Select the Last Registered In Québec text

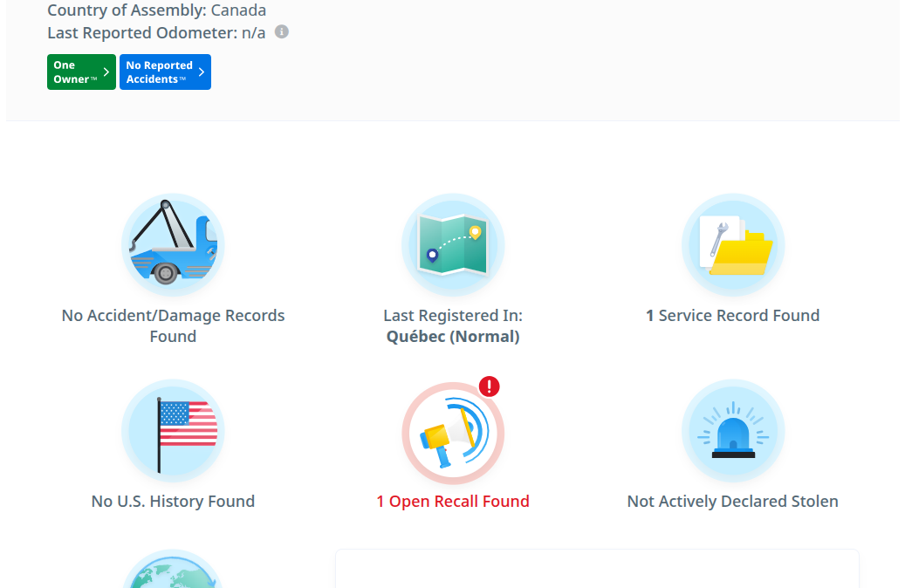[453, 326]
